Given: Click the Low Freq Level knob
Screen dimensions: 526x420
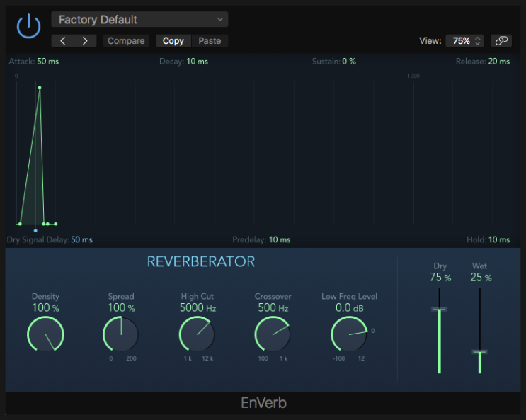Looking at the screenshot, I should click(x=348, y=334).
